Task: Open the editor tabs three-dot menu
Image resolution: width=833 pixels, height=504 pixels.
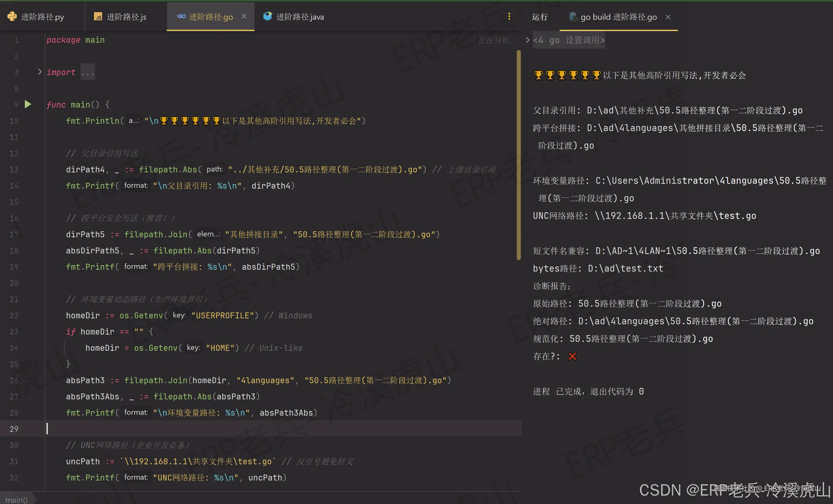Action: (509, 16)
